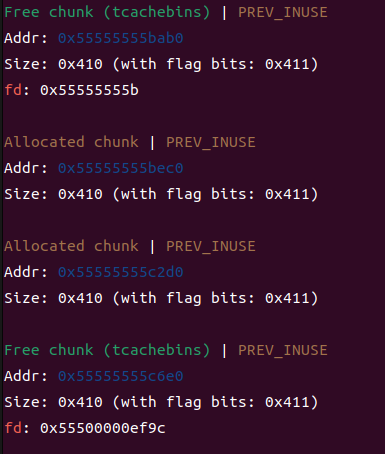This screenshot has height=454, width=385.
Task: Click the first 'Free chunk (tcachebins)' heading
Action: point(107,13)
